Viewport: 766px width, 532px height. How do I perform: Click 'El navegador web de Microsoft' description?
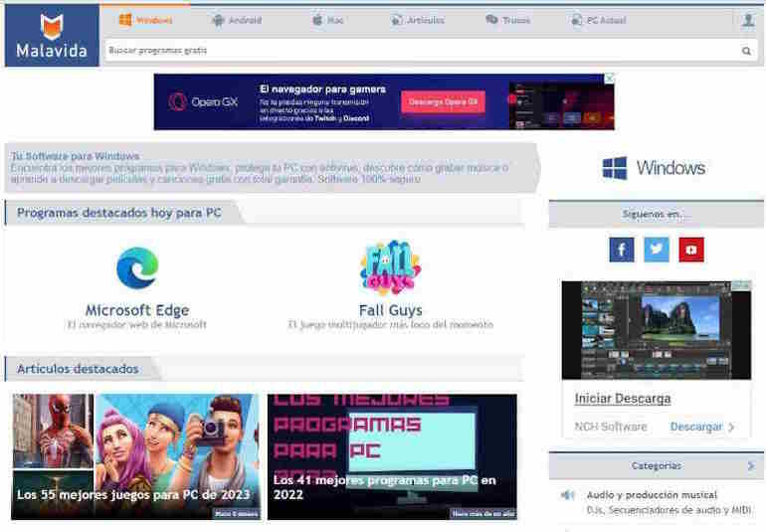(137, 324)
